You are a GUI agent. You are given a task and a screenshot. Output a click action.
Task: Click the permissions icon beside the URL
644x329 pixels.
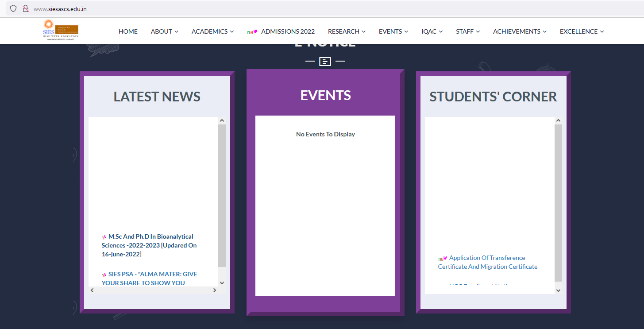pos(26,8)
